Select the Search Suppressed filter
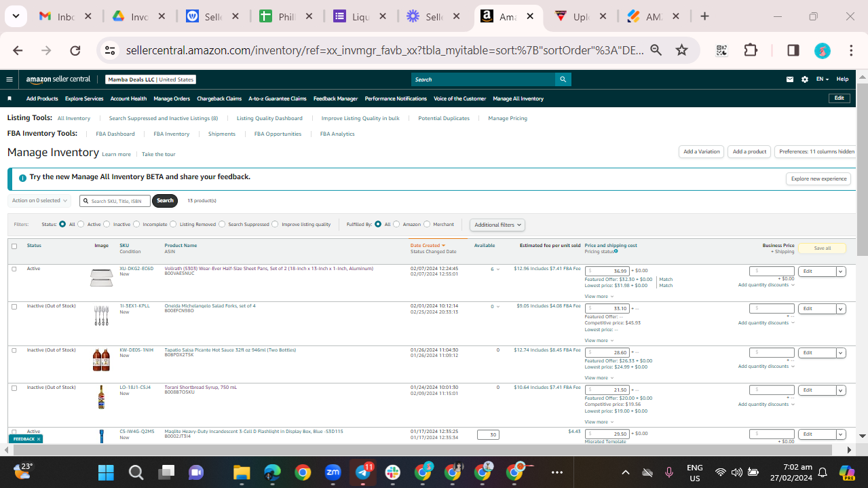 pyautogui.click(x=222, y=224)
